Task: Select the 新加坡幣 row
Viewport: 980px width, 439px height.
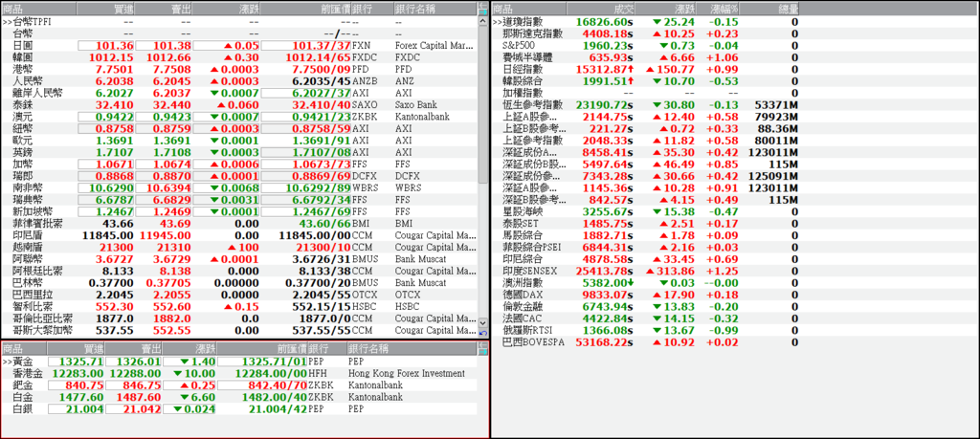Action: (x=238, y=211)
